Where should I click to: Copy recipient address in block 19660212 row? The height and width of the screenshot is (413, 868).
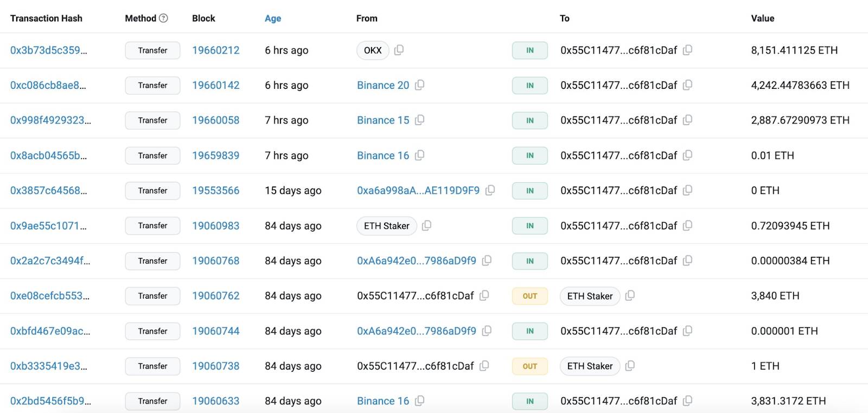[687, 50]
